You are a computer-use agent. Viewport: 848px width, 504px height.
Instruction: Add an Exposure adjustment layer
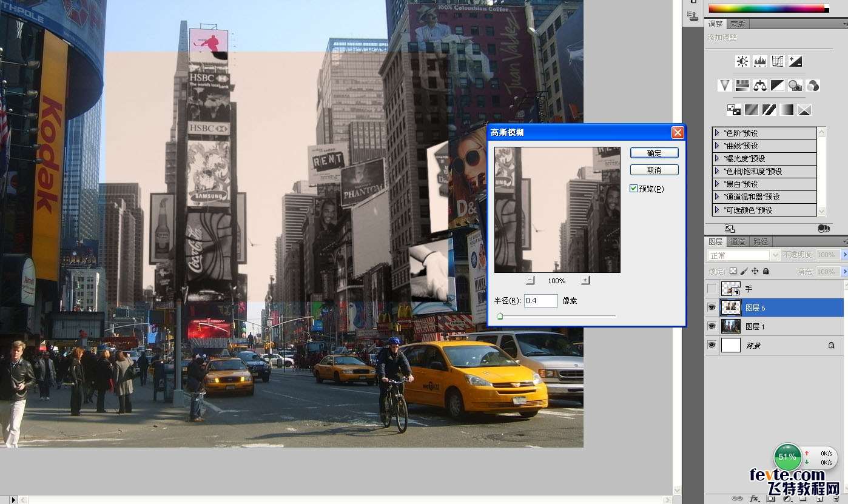click(x=795, y=61)
